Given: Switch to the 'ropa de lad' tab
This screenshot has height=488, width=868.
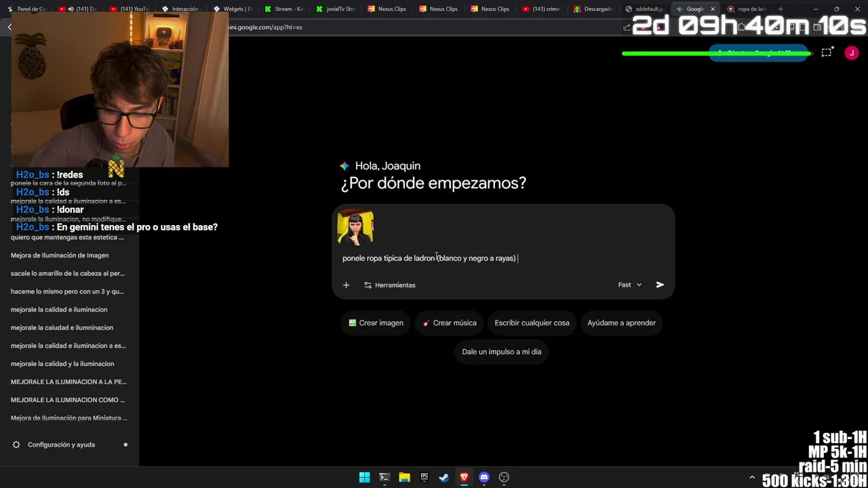Looking at the screenshot, I should [x=747, y=9].
